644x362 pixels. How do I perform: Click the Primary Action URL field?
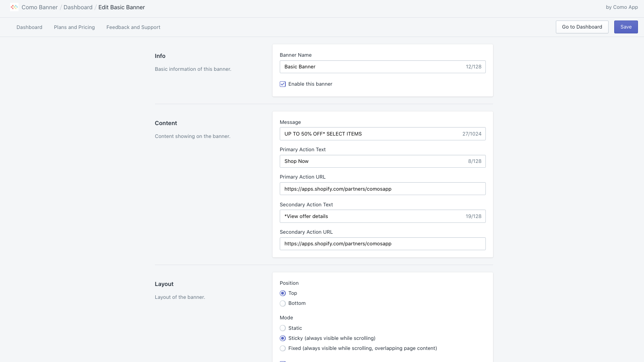pyautogui.click(x=383, y=189)
